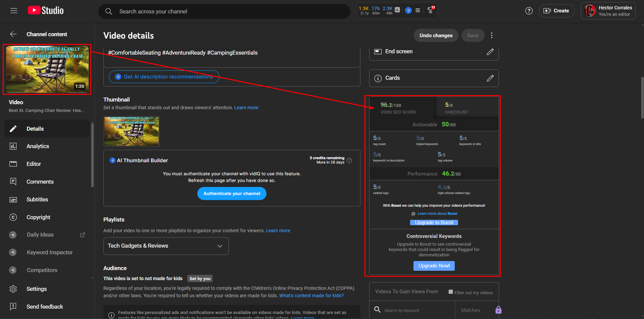The height and width of the screenshot is (319, 644).
Task: Click the search magnifier icon
Action: (x=108, y=11)
